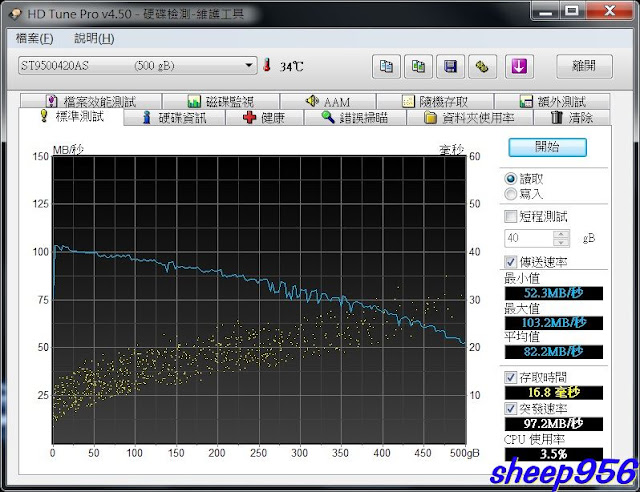Click the 97.2MB/秒 burst rate value

[553, 423]
